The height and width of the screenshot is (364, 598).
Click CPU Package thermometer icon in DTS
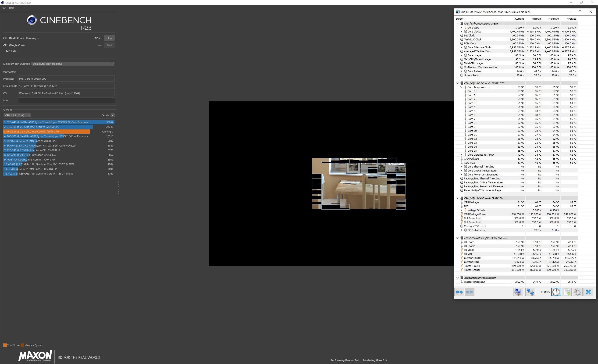pos(462,159)
